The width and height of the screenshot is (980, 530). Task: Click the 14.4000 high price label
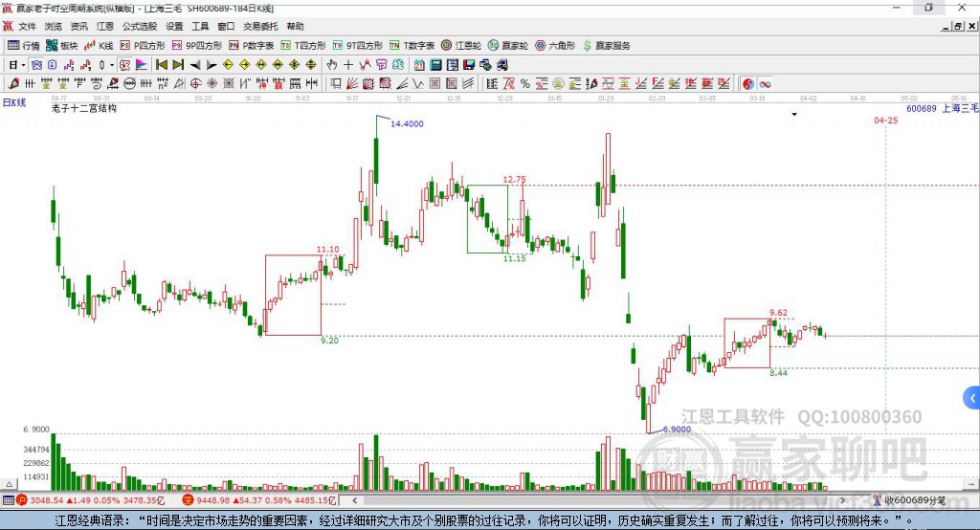407,123
